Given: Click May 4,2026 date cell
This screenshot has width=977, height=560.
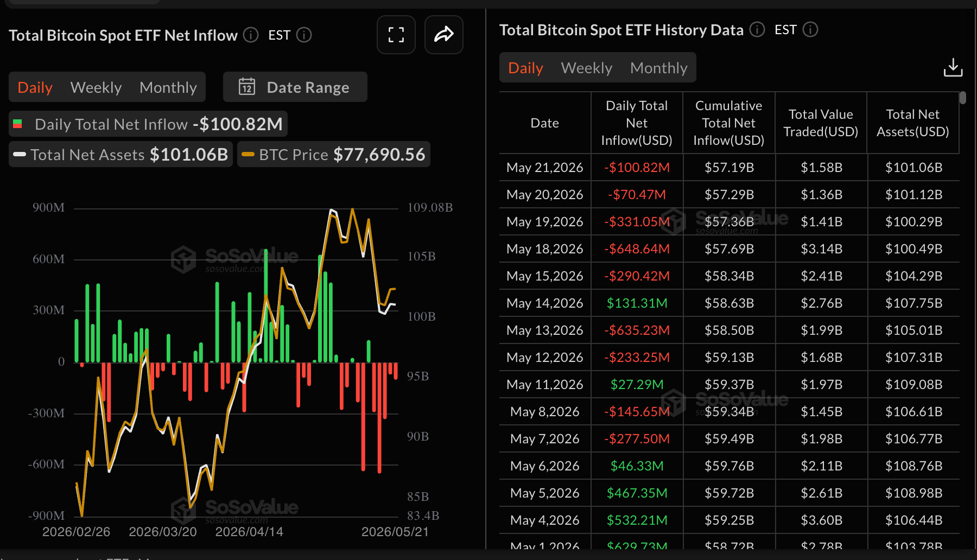Looking at the screenshot, I should pyautogui.click(x=545, y=520).
